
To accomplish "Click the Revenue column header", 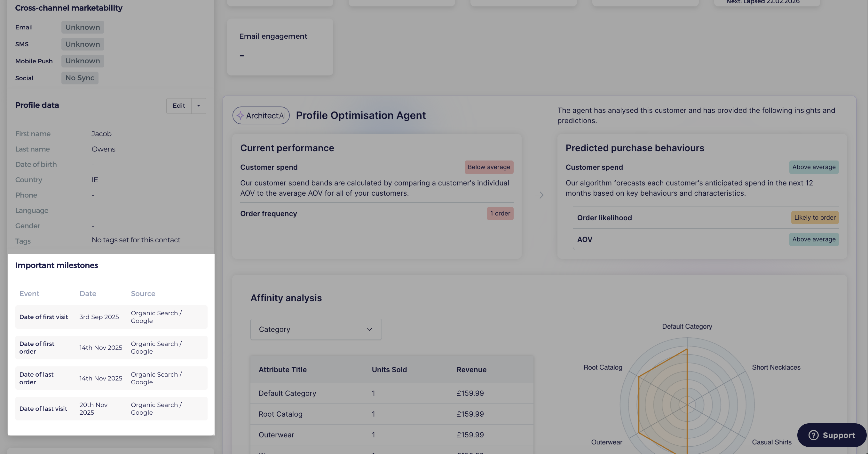I will point(471,370).
